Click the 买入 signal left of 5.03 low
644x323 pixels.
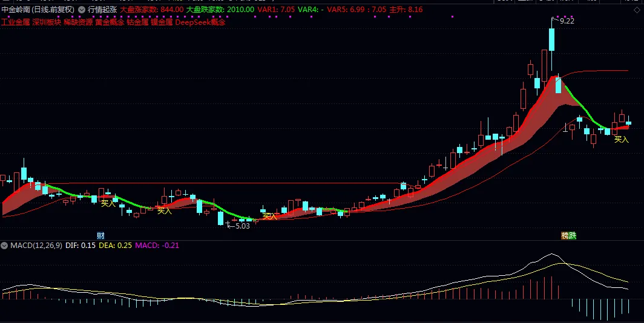tap(164, 211)
